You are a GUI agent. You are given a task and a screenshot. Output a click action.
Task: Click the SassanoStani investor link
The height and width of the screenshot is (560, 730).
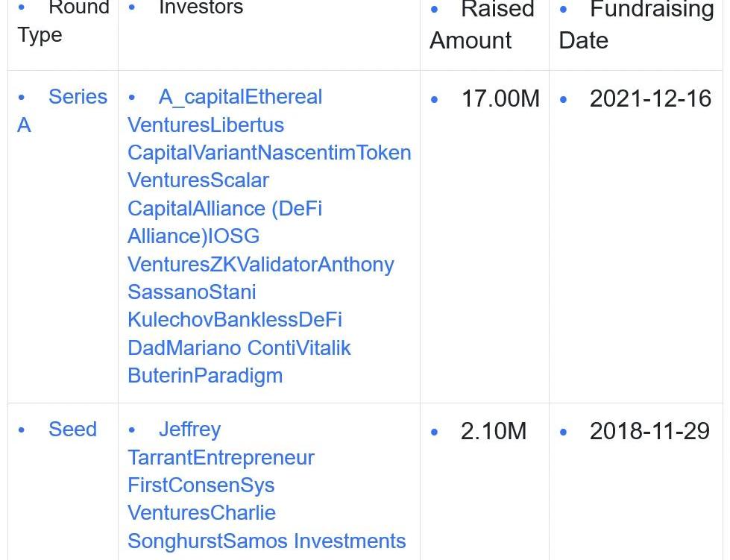(192, 292)
